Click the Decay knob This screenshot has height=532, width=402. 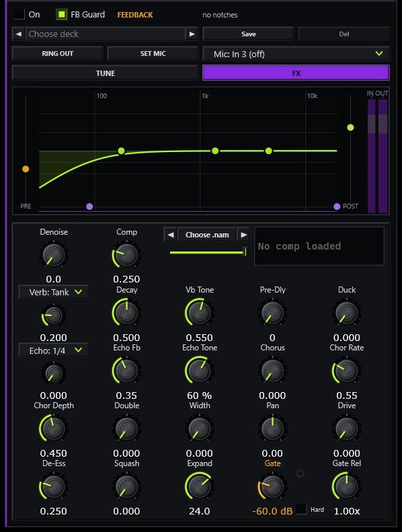[126, 313]
